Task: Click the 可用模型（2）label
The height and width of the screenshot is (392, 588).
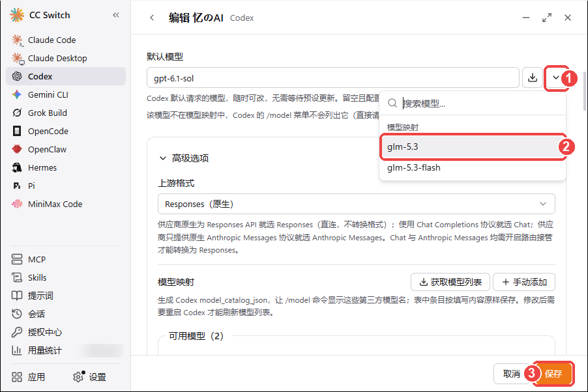Action: point(196,336)
